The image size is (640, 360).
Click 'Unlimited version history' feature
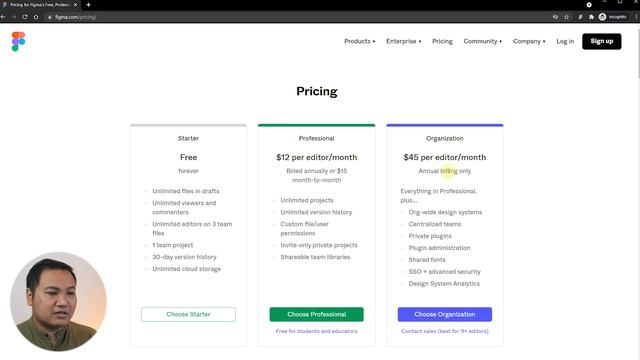click(x=316, y=212)
